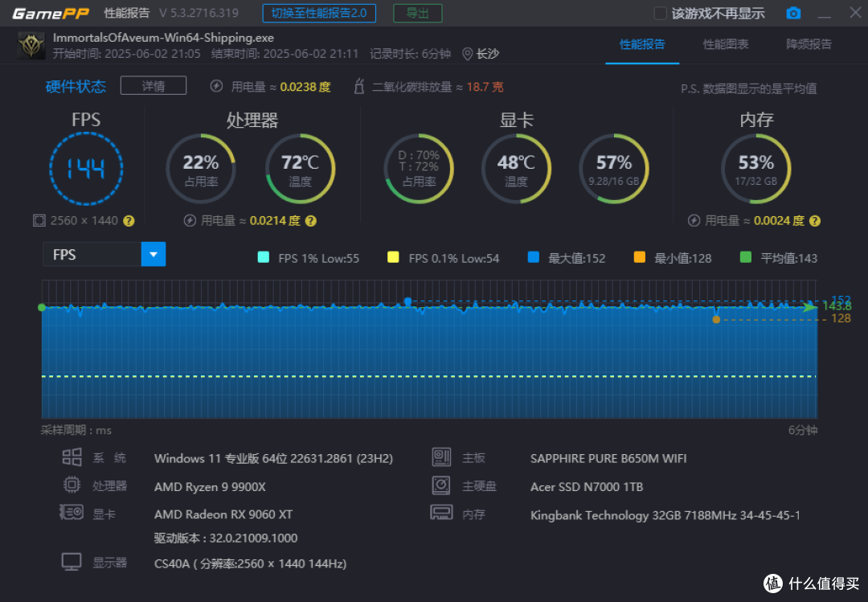Click the CPU chip icon beside 处理器
This screenshot has height=602, width=868.
point(72,485)
